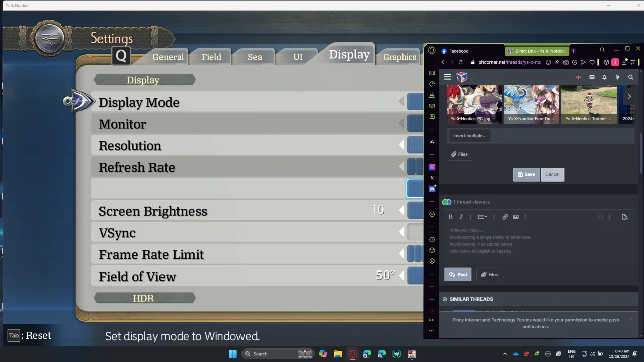Viewport: 644px width, 362px height.
Task: Switch to the General settings tab
Action: point(168,57)
